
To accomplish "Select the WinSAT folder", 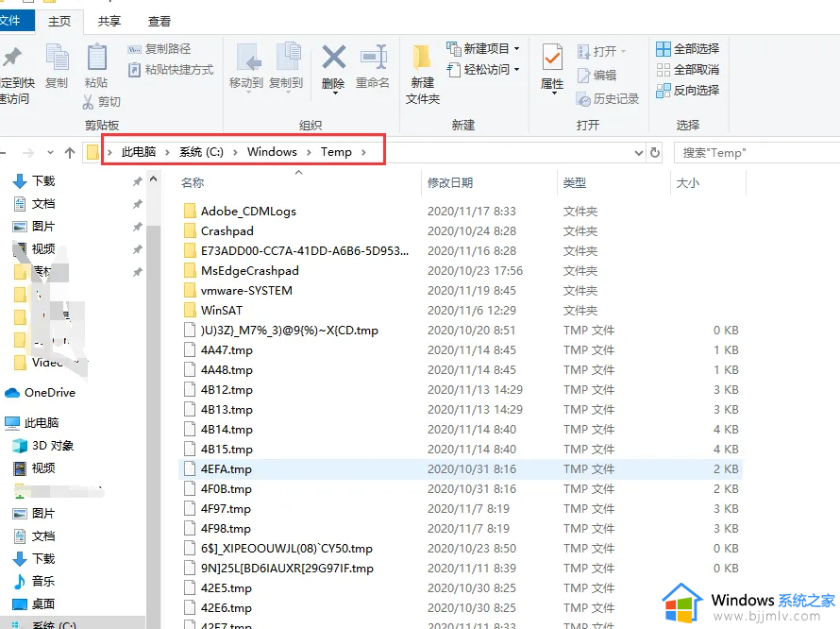I will [222, 311].
